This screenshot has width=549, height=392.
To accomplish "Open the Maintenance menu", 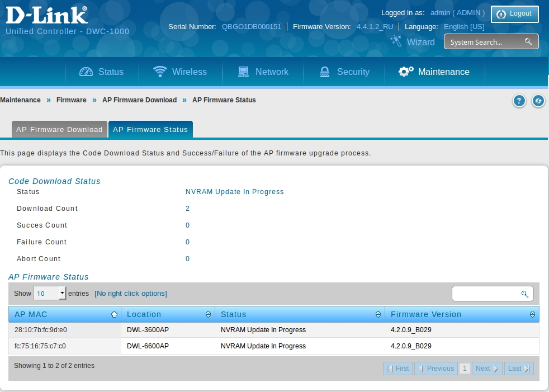I will pos(434,72).
